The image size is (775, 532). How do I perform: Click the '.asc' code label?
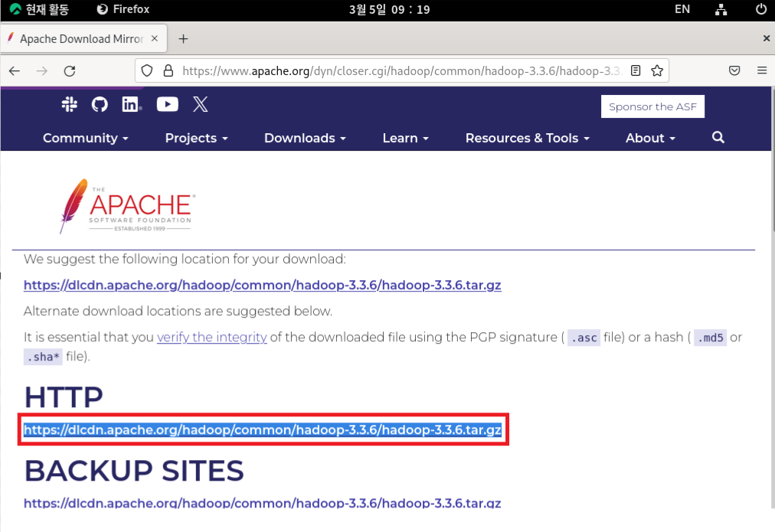pyautogui.click(x=584, y=338)
